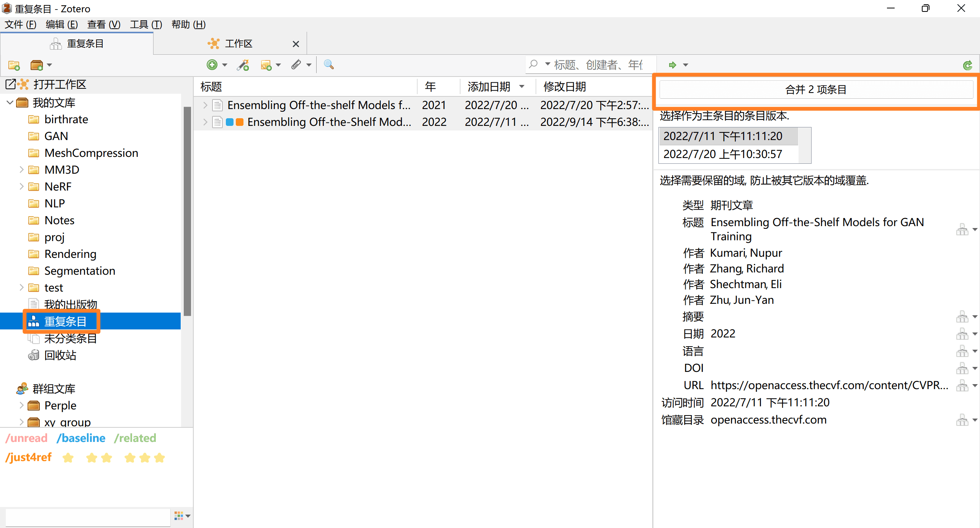The width and height of the screenshot is (980, 528).
Task: Toggle the blue tag color swatch
Action: coord(230,122)
